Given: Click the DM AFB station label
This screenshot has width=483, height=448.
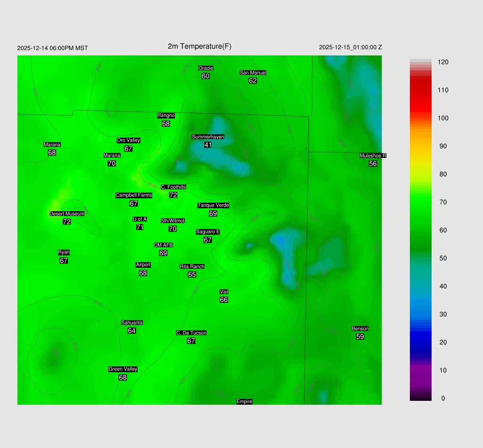Looking at the screenshot, I should 163,245.
